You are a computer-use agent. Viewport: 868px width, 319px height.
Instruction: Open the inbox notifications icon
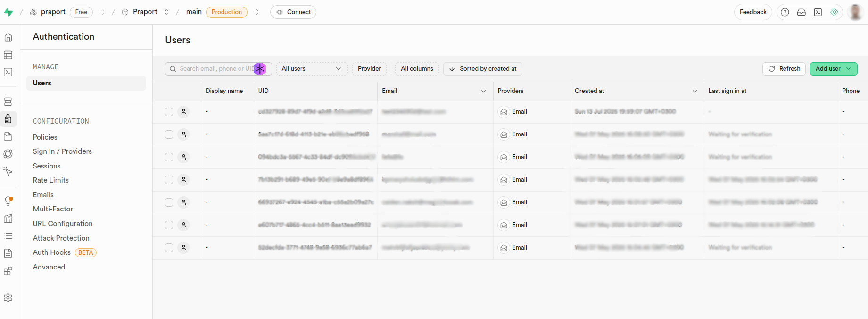coord(801,12)
